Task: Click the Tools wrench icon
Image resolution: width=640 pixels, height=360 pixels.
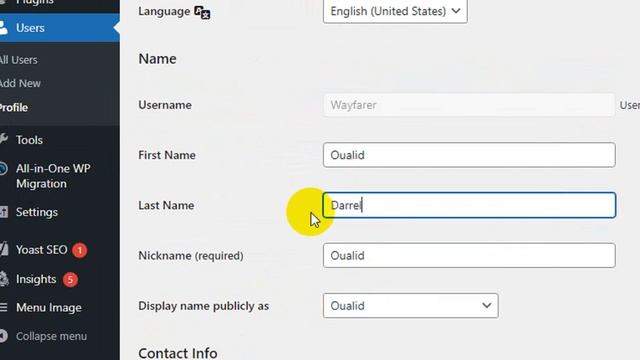Action: click(x=4, y=139)
